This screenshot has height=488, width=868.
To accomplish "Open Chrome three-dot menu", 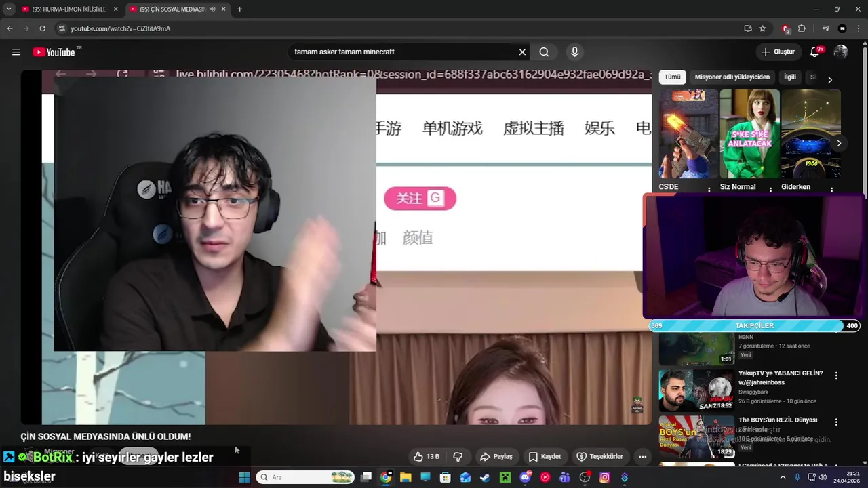I will [859, 28].
